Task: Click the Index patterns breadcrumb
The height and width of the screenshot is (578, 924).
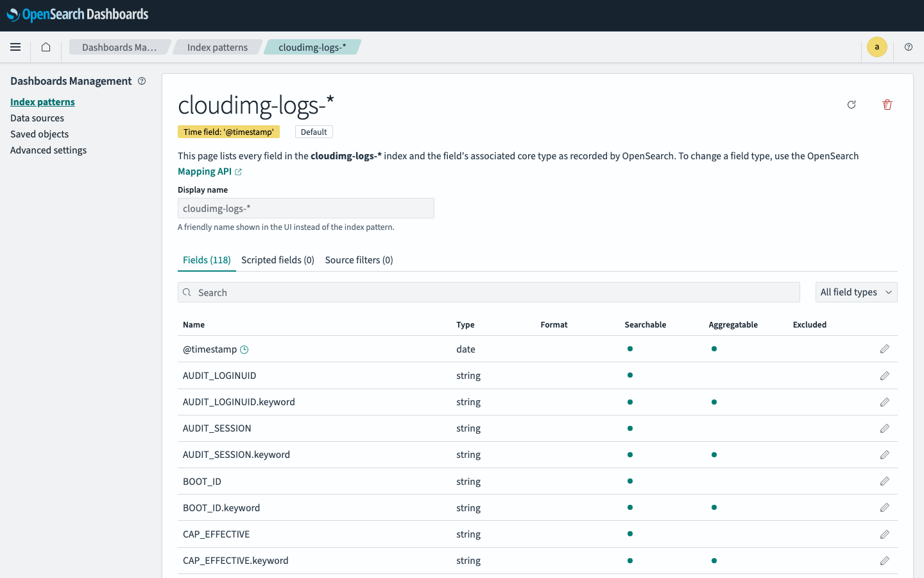Action: [x=218, y=47]
